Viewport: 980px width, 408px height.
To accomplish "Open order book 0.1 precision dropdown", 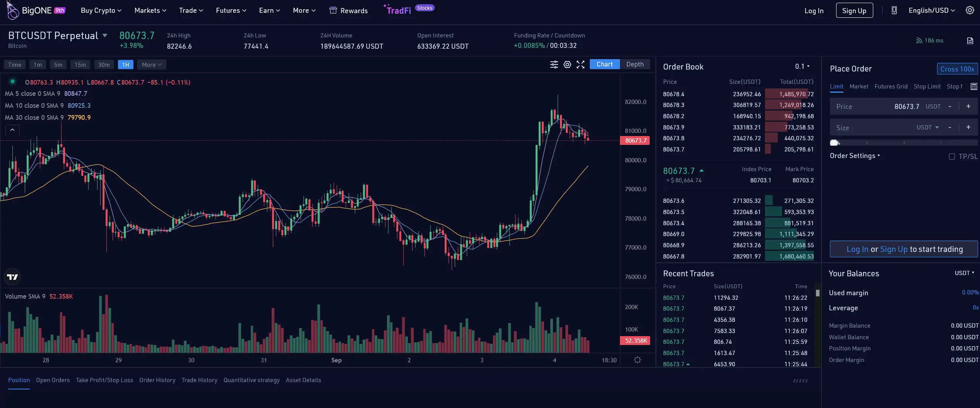I will point(802,66).
